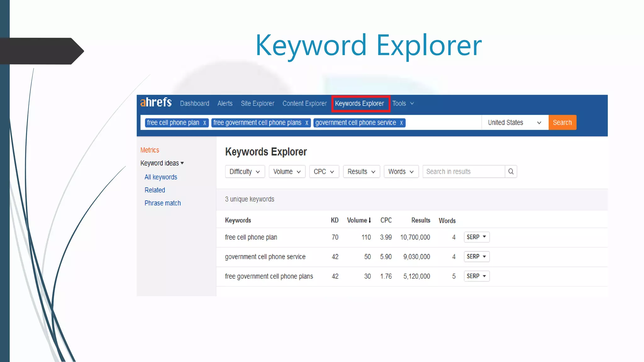Open the Related keywords link

pos(155,190)
